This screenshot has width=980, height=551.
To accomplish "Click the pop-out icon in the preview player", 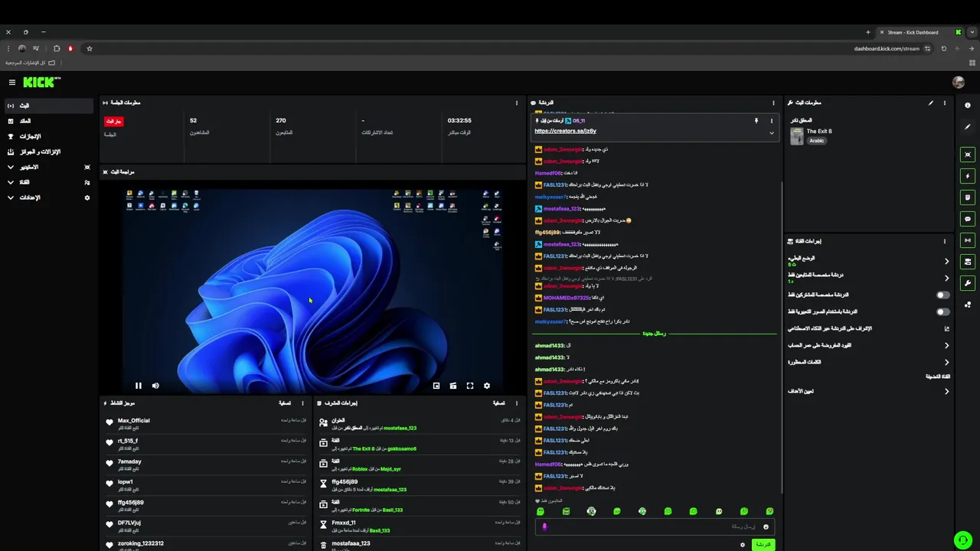I will point(436,386).
